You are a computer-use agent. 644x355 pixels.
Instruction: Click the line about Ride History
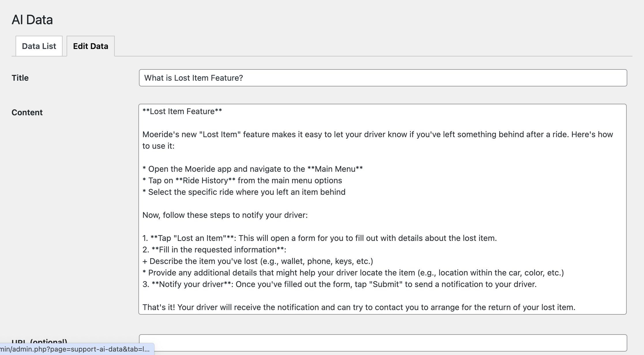tap(242, 181)
